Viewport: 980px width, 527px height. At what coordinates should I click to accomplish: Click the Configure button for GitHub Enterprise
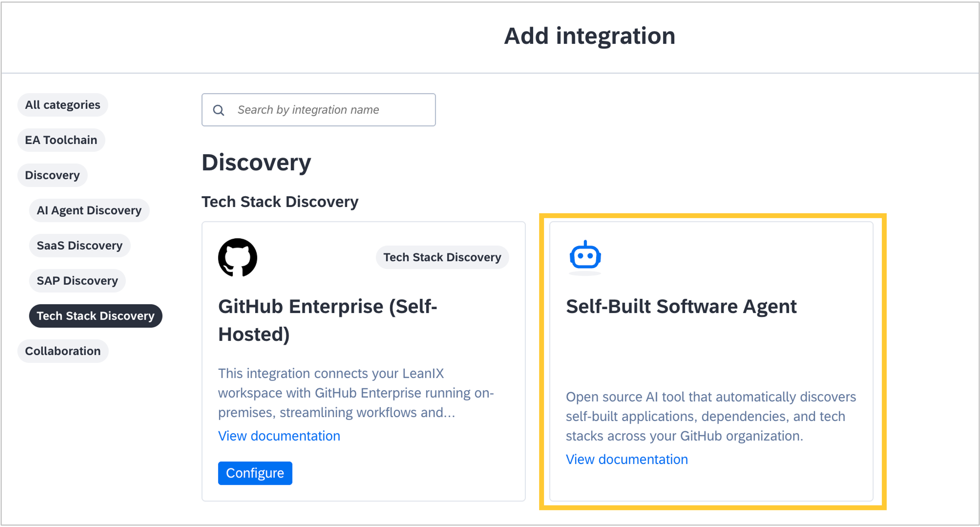click(255, 473)
